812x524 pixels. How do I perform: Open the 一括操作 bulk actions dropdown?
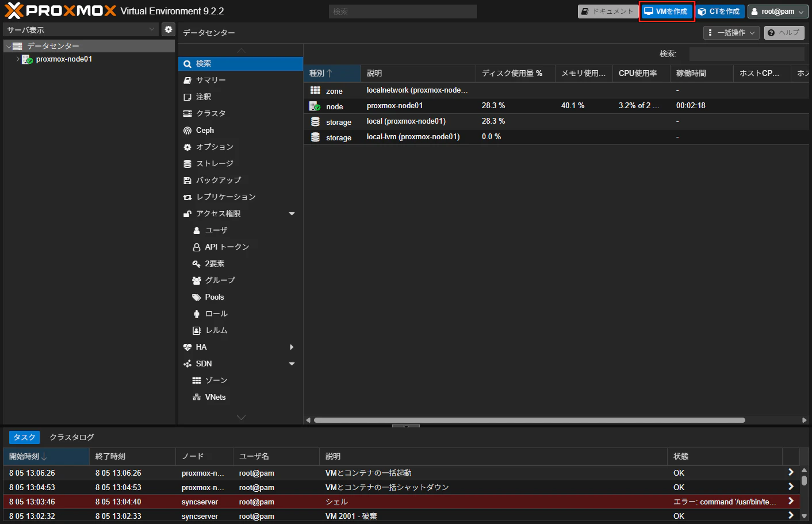(x=731, y=33)
